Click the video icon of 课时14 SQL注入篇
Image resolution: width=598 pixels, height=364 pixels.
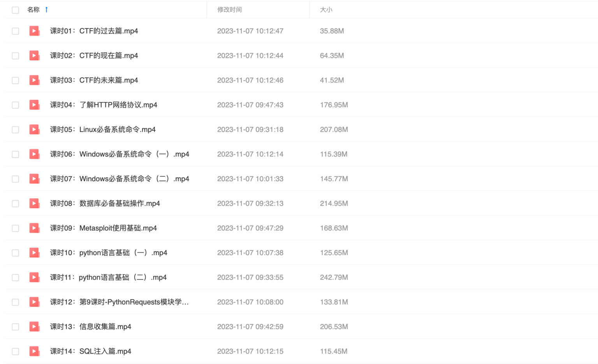coord(34,351)
